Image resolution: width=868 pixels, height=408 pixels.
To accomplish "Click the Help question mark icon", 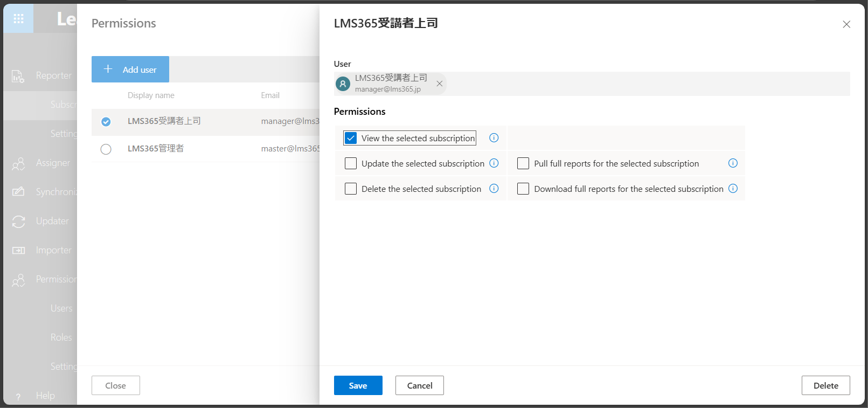I will (18, 396).
